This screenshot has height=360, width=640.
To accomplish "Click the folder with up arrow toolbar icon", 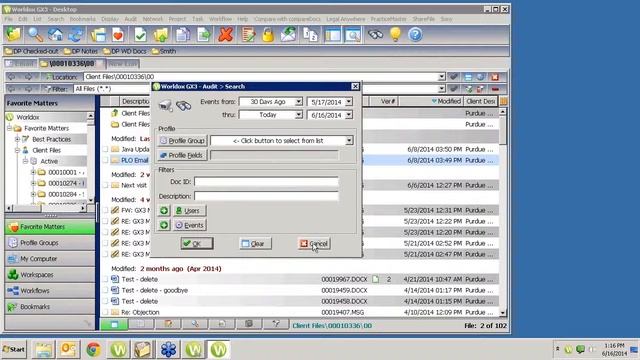I will coord(161,35).
